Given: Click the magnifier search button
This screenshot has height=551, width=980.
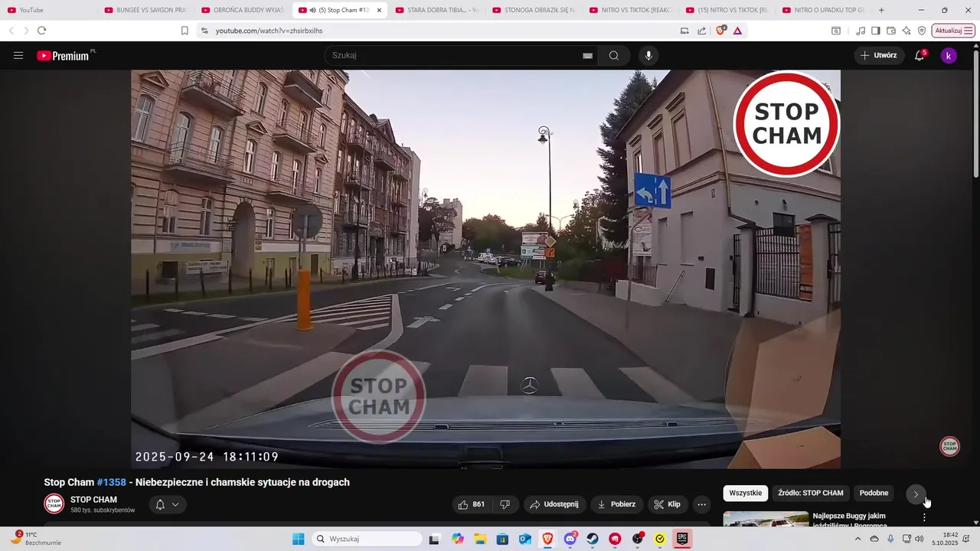Looking at the screenshot, I should (614, 55).
